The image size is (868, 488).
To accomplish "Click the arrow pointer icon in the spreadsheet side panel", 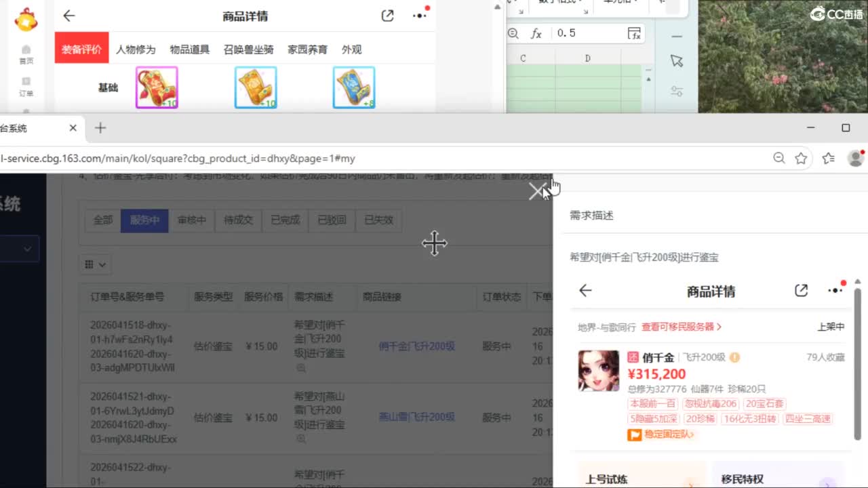I will click(x=677, y=61).
